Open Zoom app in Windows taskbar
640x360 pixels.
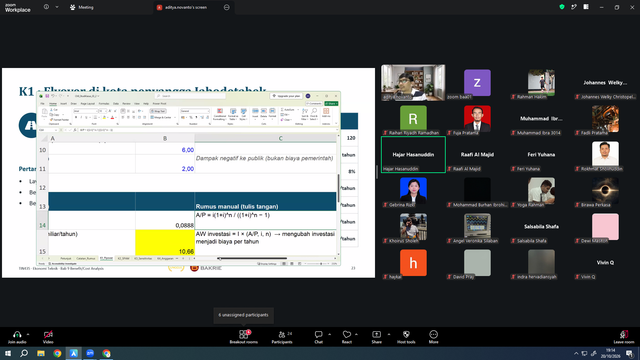tap(90, 353)
